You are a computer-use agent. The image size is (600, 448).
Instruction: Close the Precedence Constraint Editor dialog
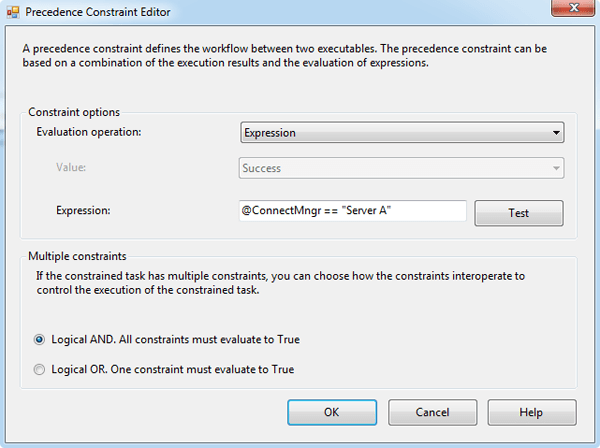coord(573,8)
